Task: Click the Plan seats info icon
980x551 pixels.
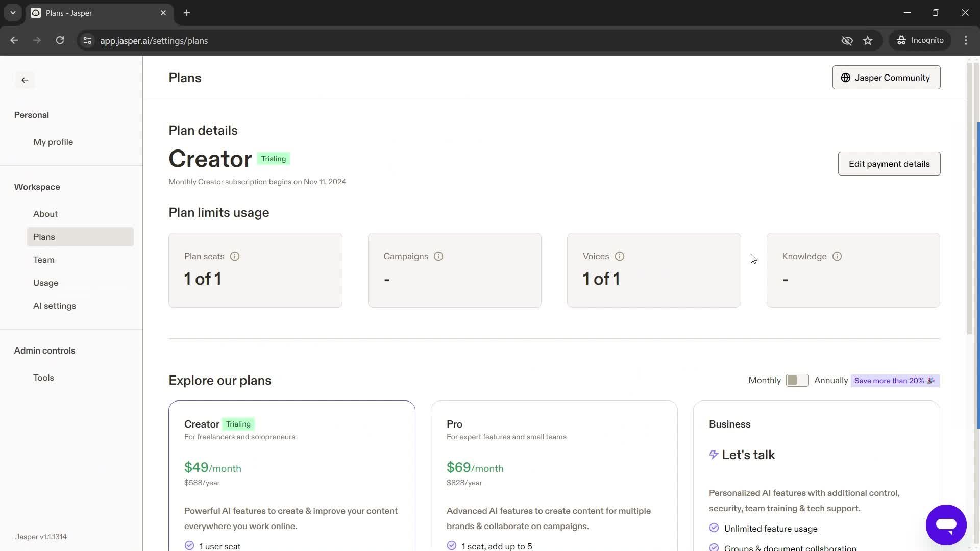Action: 235,256
